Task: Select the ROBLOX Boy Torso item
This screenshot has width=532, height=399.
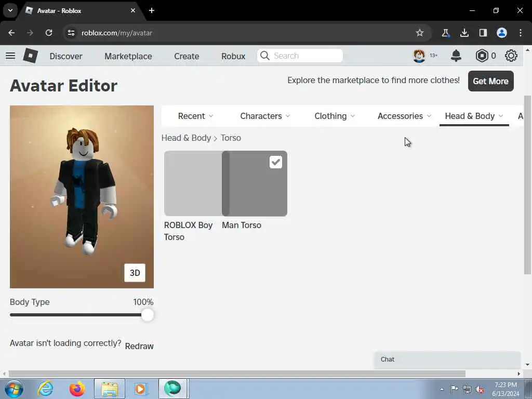Action: point(193,183)
